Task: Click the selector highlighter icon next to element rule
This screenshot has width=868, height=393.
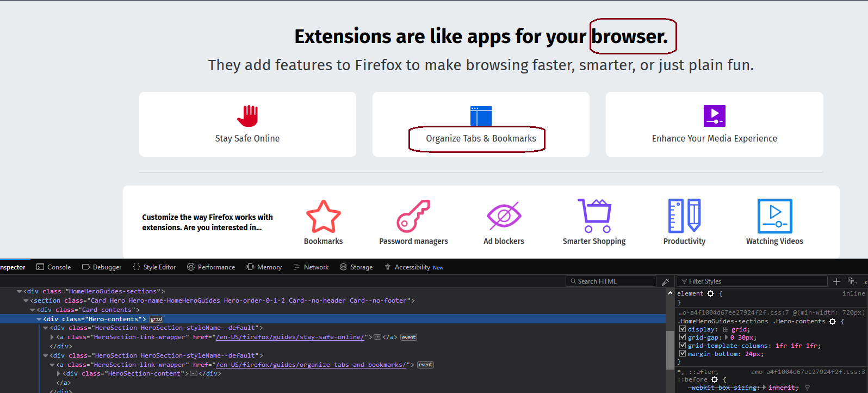Action: (x=710, y=294)
